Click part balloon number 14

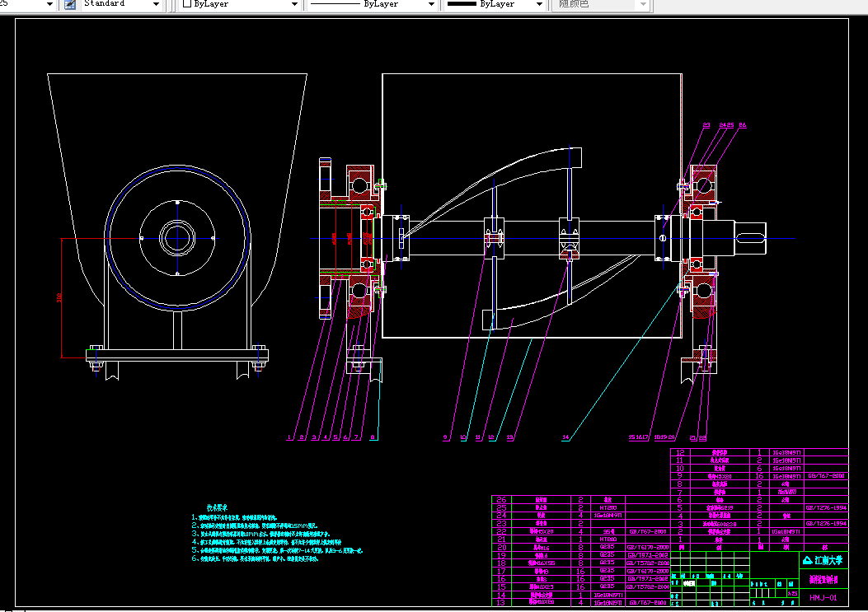pyautogui.click(x=565, y=438)
